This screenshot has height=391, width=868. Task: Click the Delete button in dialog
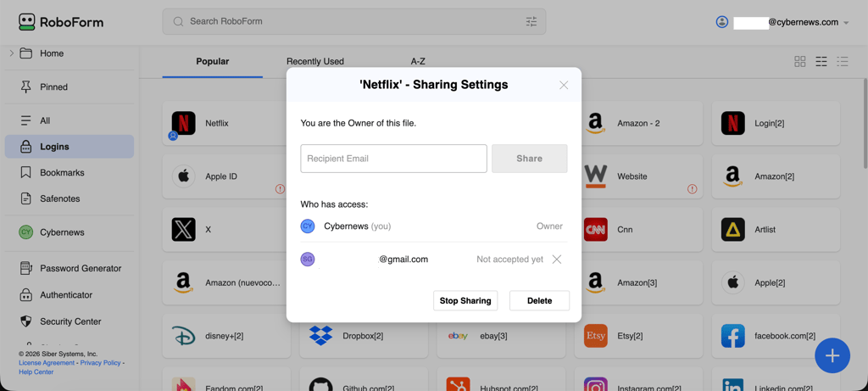pos(540,301)
